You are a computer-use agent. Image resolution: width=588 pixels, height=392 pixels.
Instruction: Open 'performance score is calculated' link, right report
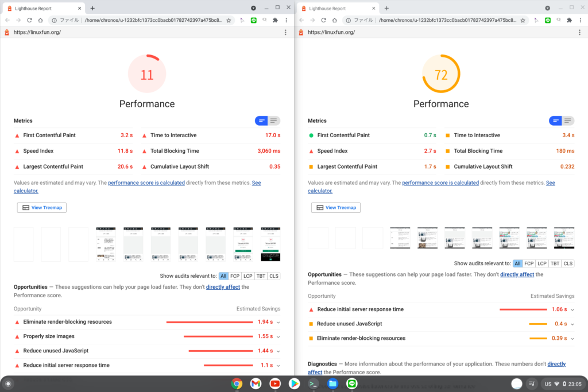click(440, 183)
